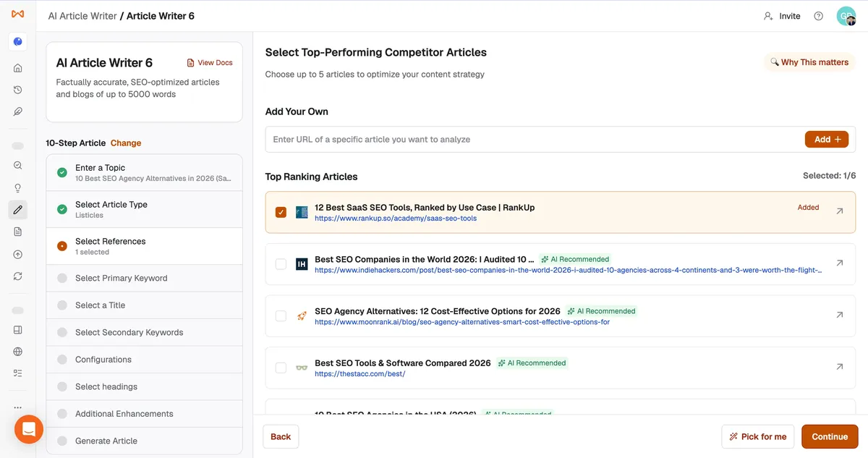Open the blue workspace avatar icon

(18, 42)
